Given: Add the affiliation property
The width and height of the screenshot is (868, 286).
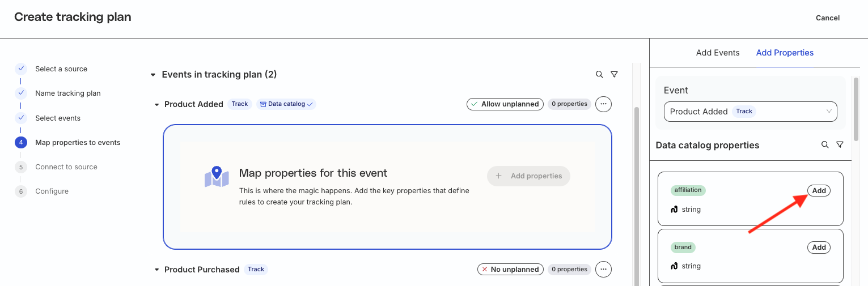Looking at the screenshot, I should point(819,191).
